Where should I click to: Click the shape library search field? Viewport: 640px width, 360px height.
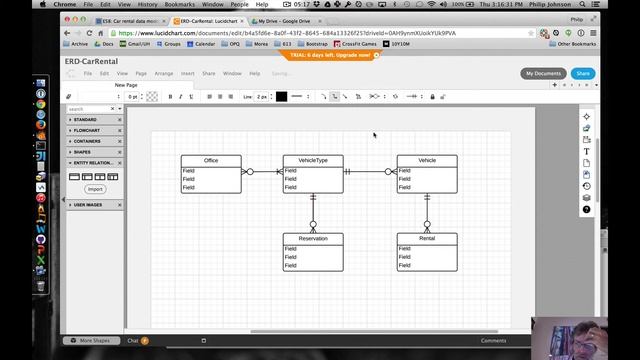[89, 109]
